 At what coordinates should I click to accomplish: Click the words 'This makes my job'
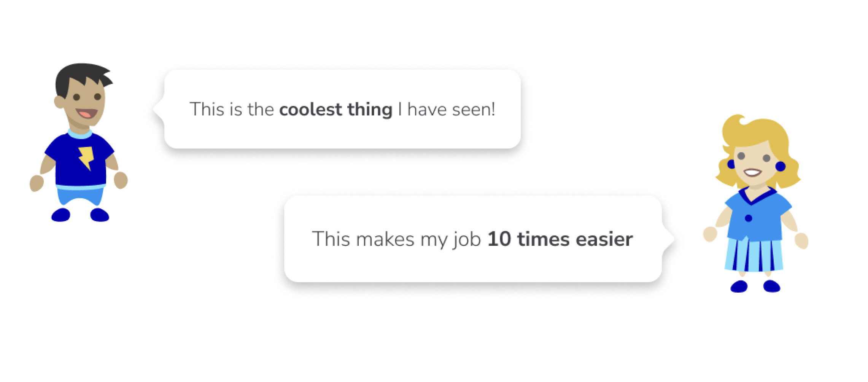coord(396,239)
